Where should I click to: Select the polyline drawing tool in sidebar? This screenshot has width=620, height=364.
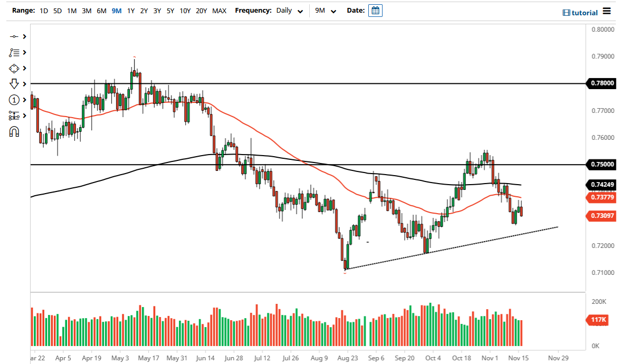14,52
